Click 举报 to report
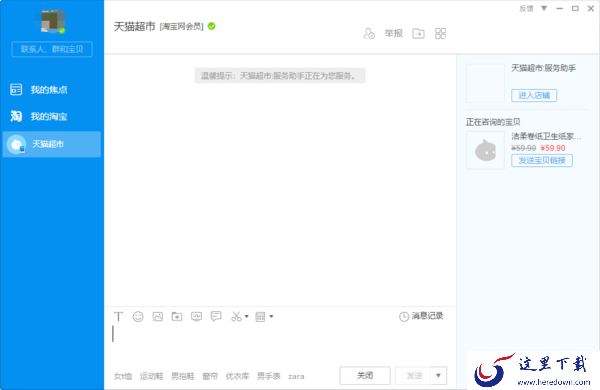The image size is (600, 390). (393, 33)
